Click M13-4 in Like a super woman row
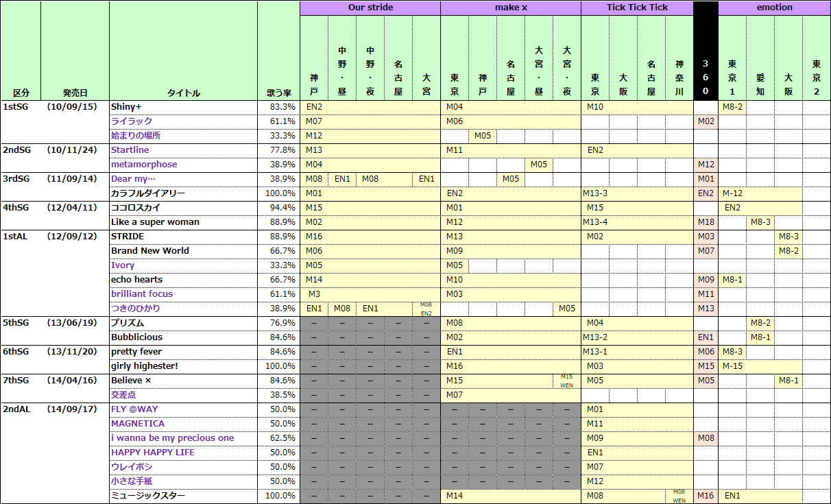The width and height of the screenshot is (831, 504). click(x=637, y=222)
